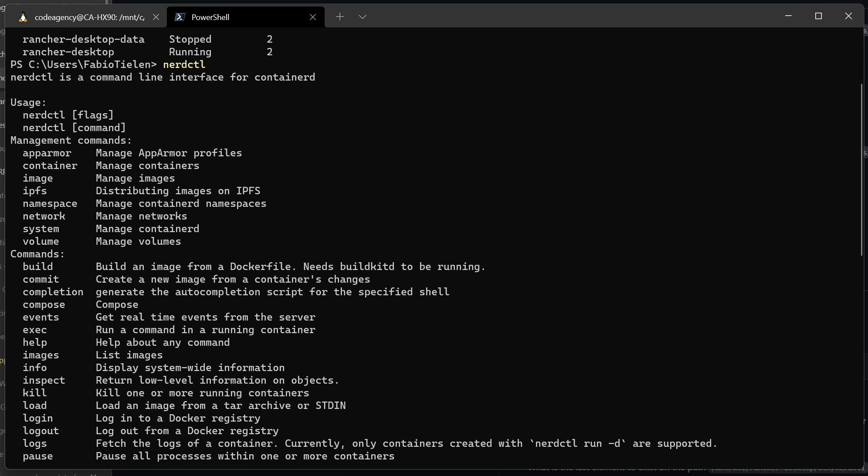Screen dimensions: 868x476
Task: Open the tab switcher dropdown chevron
Action: [362, 17]
